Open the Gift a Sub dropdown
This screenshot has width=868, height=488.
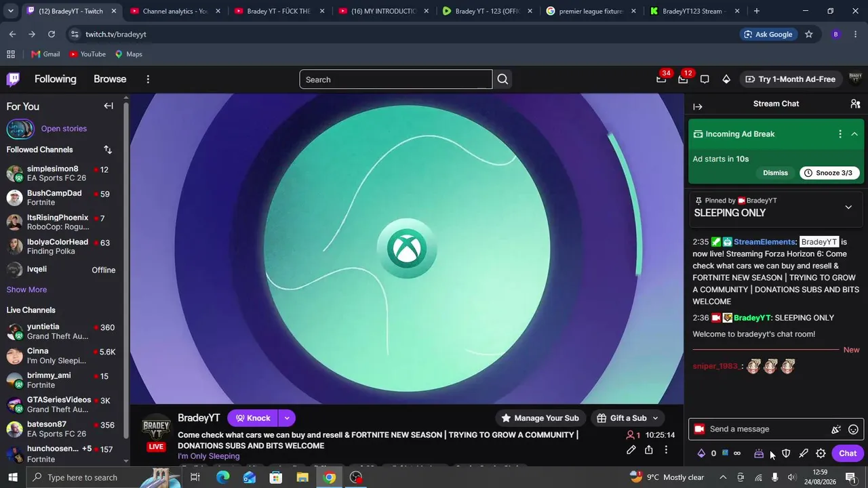tap(628, 418)
